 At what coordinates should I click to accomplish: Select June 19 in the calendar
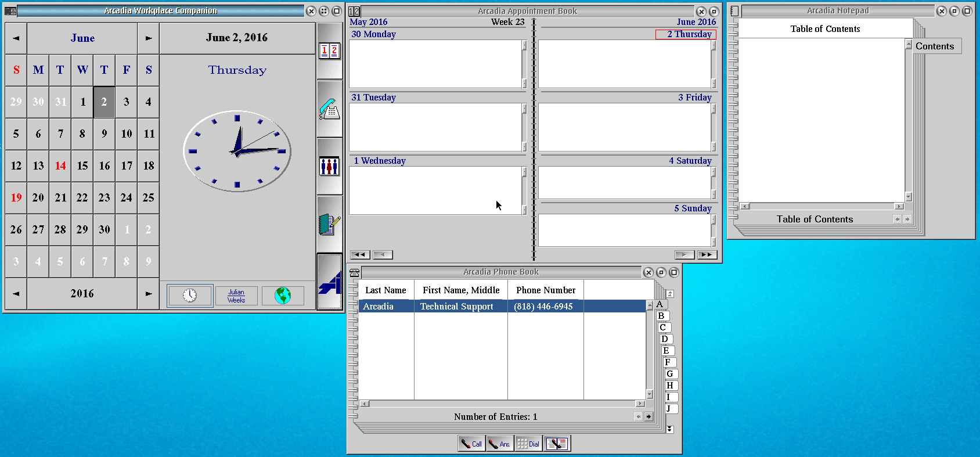[16, 197]
